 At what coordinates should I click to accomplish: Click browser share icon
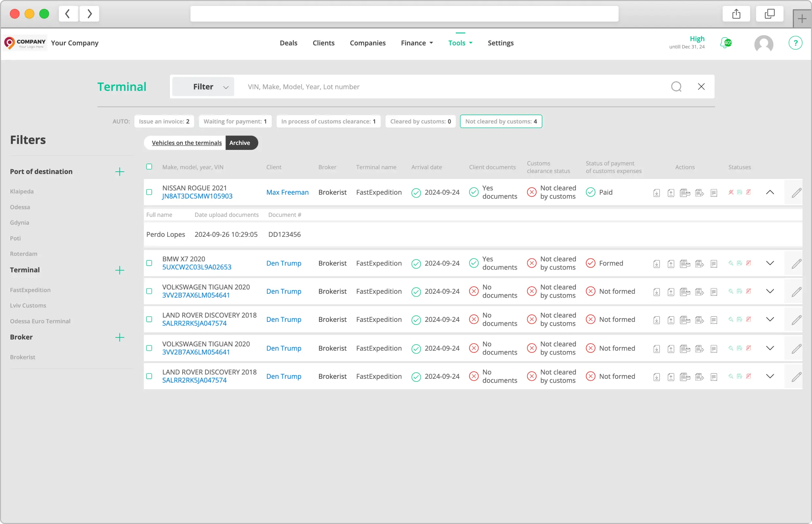[x=736, y=14]
